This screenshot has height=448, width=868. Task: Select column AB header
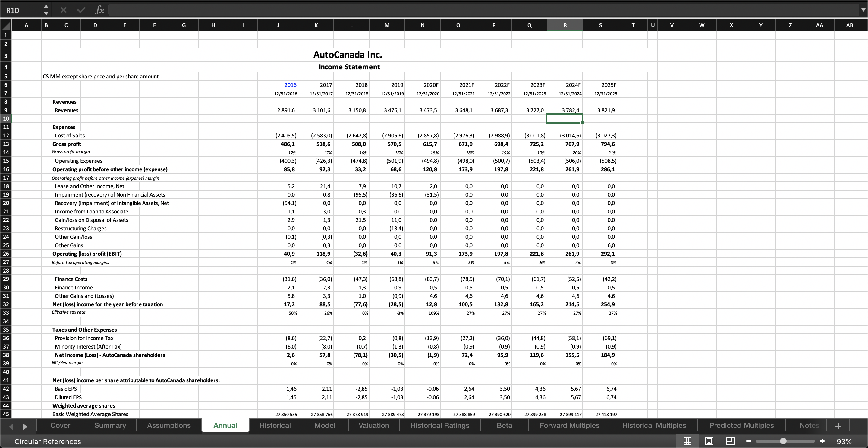pyautogui.click(x=850, y=25)
